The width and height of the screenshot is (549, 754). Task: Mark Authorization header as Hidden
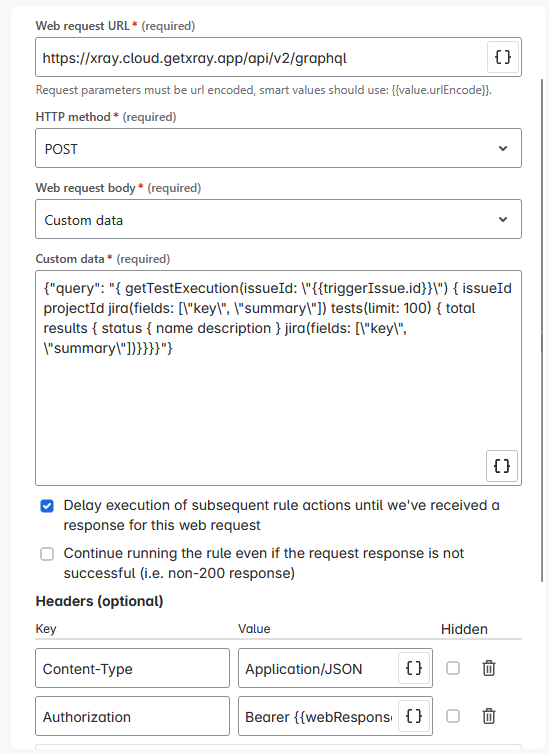coord(453,716)
